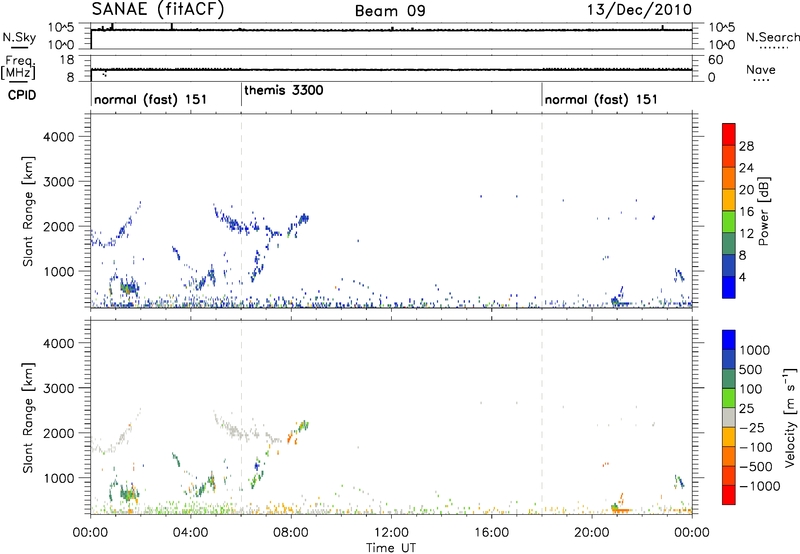
Task: Click the yellow 16-20 dB Power color segment
Action: pos(729,200)
